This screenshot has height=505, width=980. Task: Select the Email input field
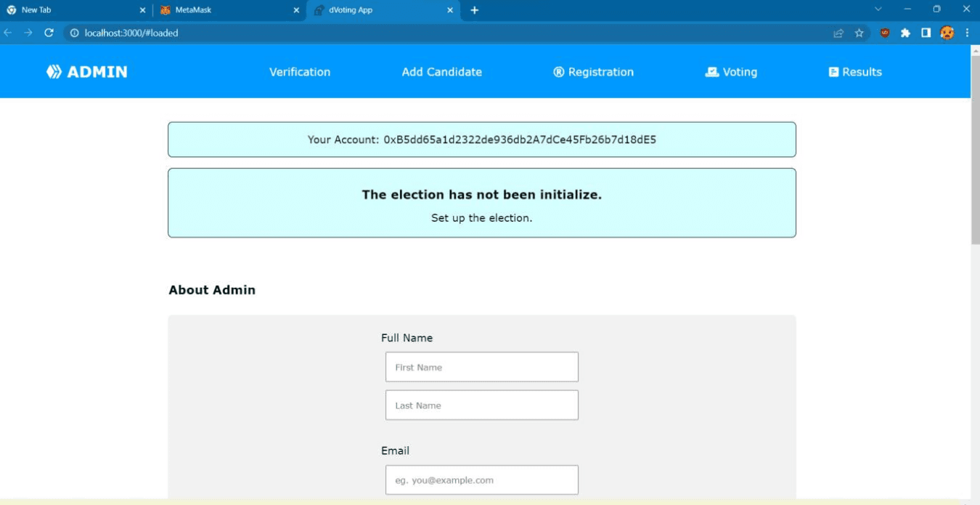click(481, 480)
